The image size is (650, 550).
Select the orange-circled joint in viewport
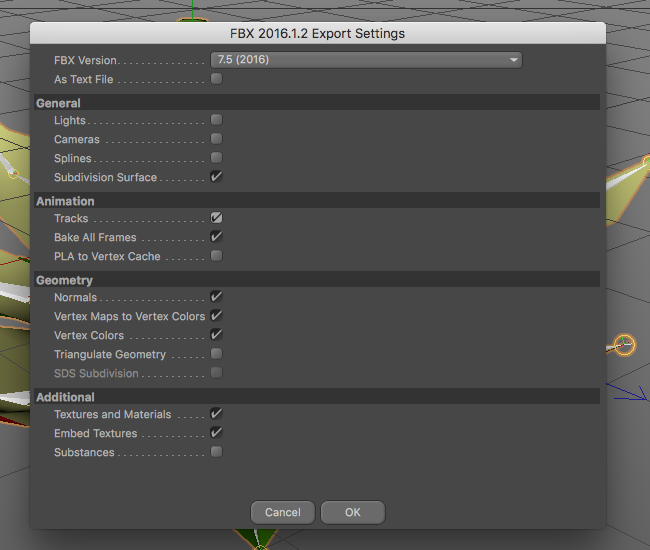coord(624,345)
